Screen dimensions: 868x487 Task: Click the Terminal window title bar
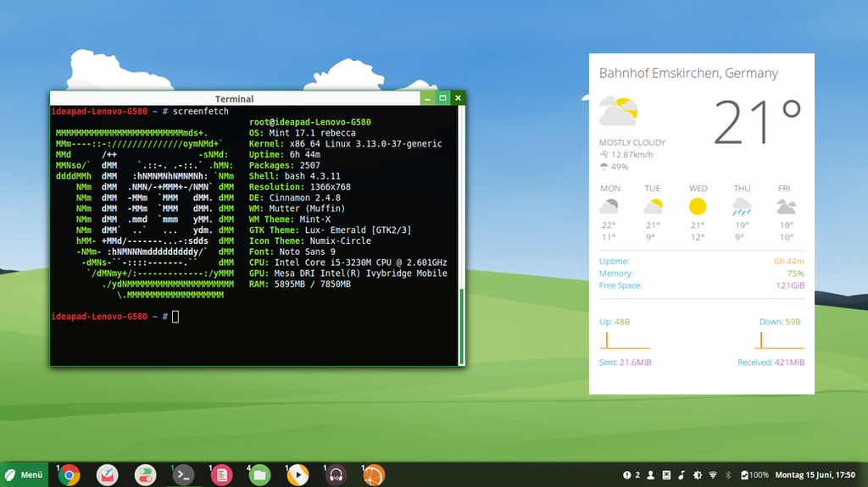coord(234,98)
